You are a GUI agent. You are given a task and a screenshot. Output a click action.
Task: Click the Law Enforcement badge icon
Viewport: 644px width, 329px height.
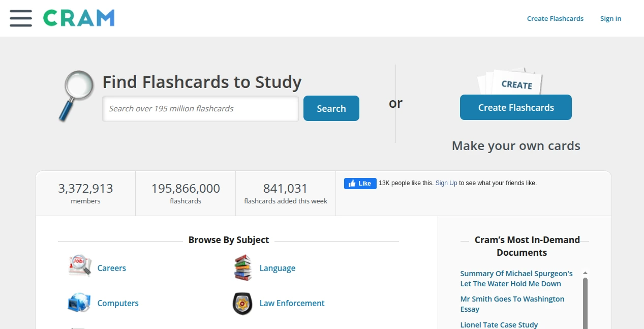point(242,304)
